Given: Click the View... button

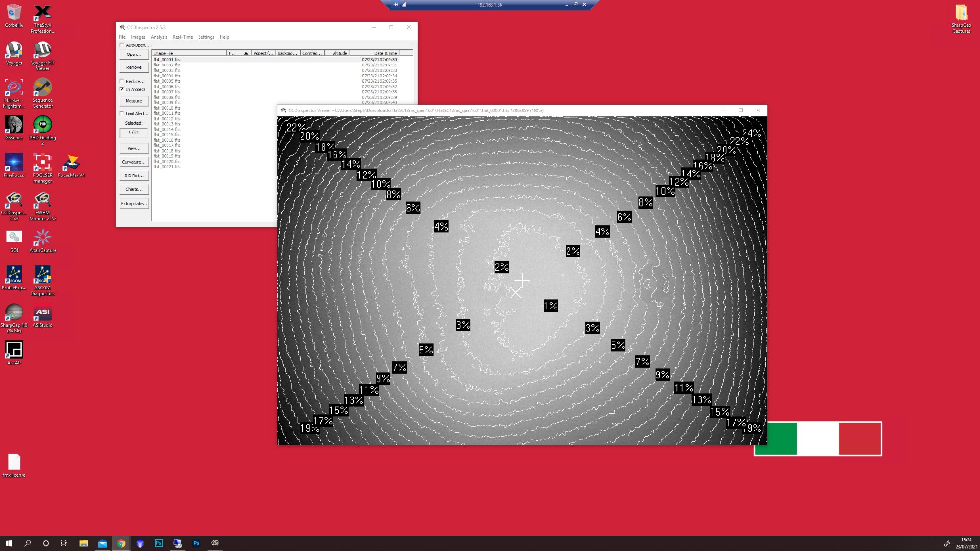Looking at the screenshot, I should [134, 148].
